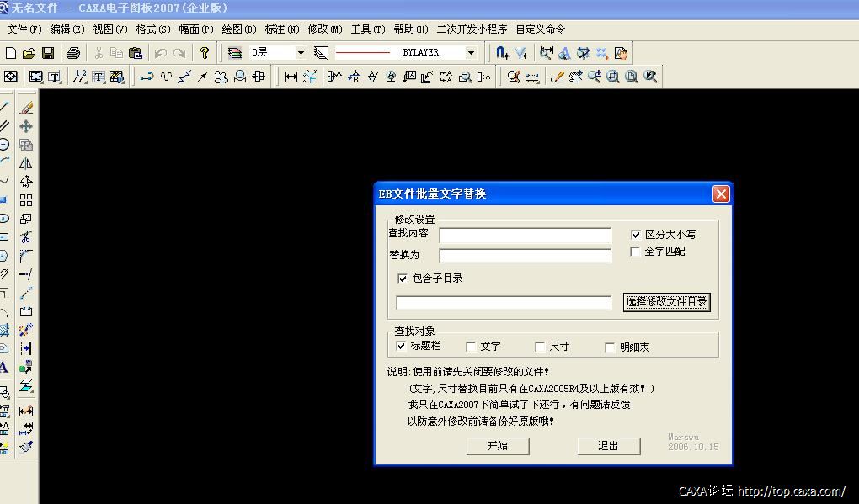This screenshot has height=504, width=859.
Task: Click the 退出 button
Action: [x=608, y=445]
